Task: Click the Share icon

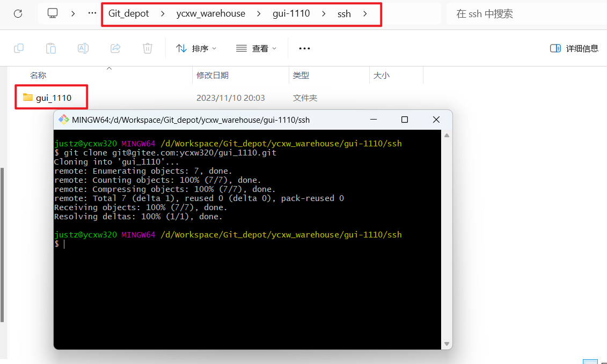Action: [115, 48]
